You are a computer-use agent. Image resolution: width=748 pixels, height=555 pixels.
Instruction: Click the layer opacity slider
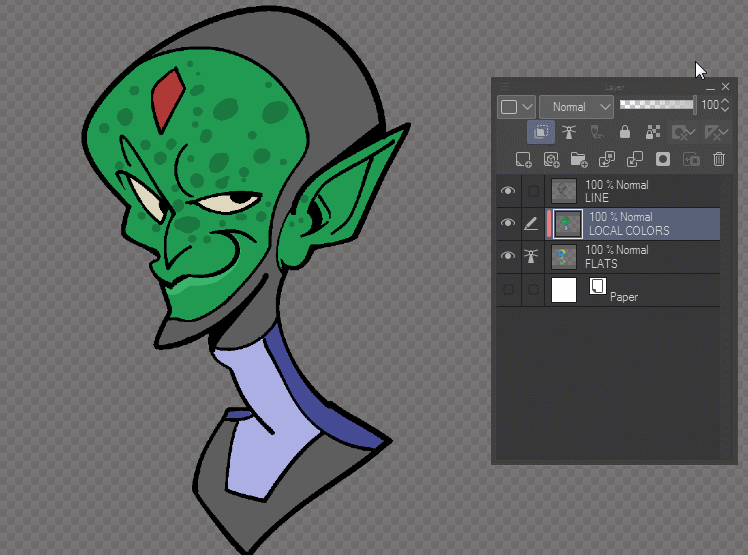tap(656, 104)
